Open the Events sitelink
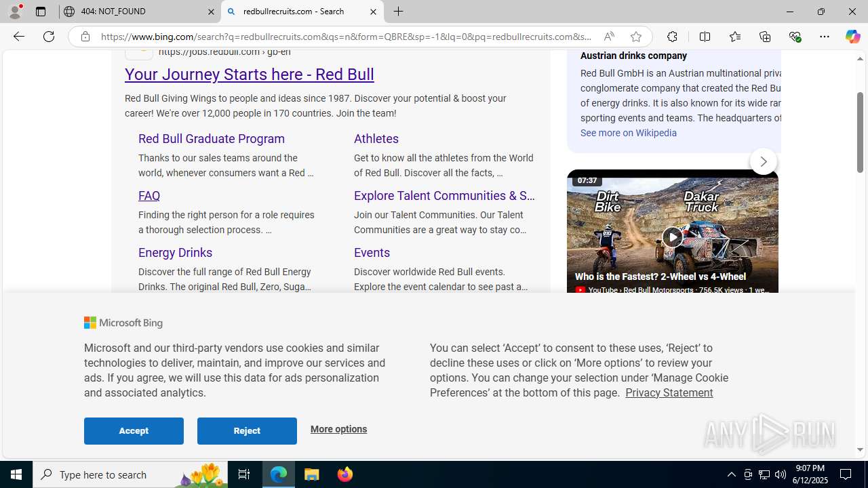 pos(372,252)
